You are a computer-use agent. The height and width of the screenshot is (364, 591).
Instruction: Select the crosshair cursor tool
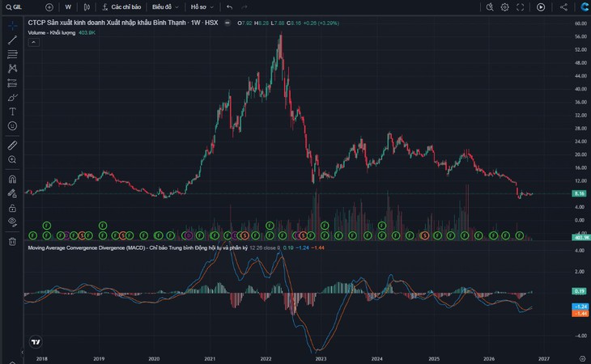[x=12, y=26]
